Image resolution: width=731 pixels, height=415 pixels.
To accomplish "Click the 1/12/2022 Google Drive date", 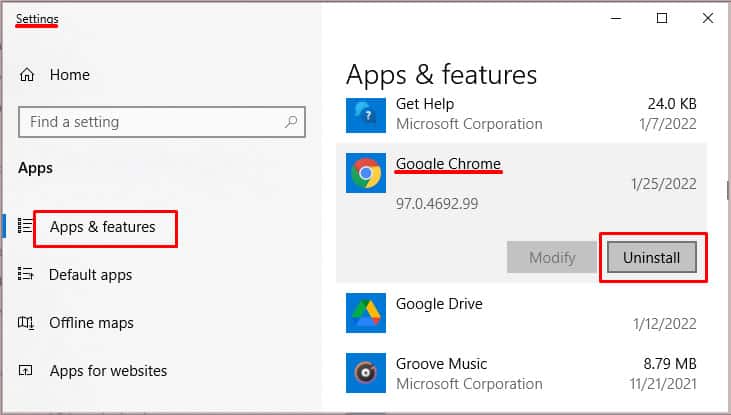I will pos(664,323).
